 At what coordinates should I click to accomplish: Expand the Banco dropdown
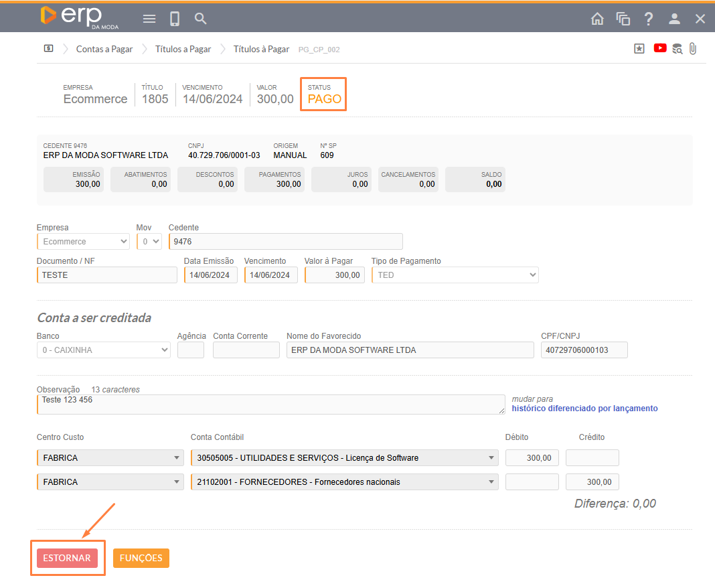point(103,350)
